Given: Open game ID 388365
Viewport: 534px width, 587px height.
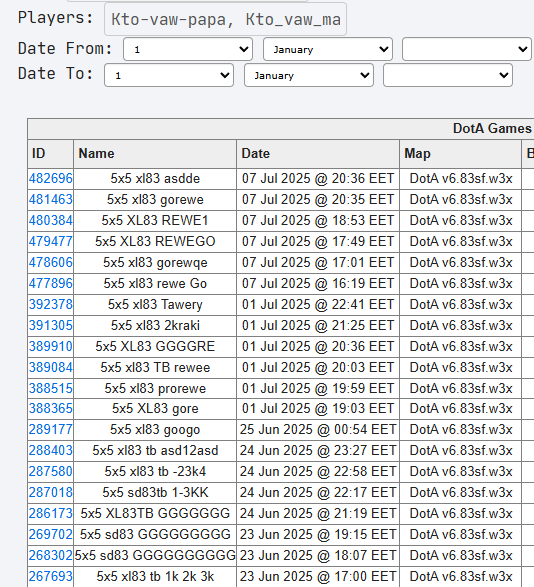Looking at the screenshot, I should coord(51,408).
